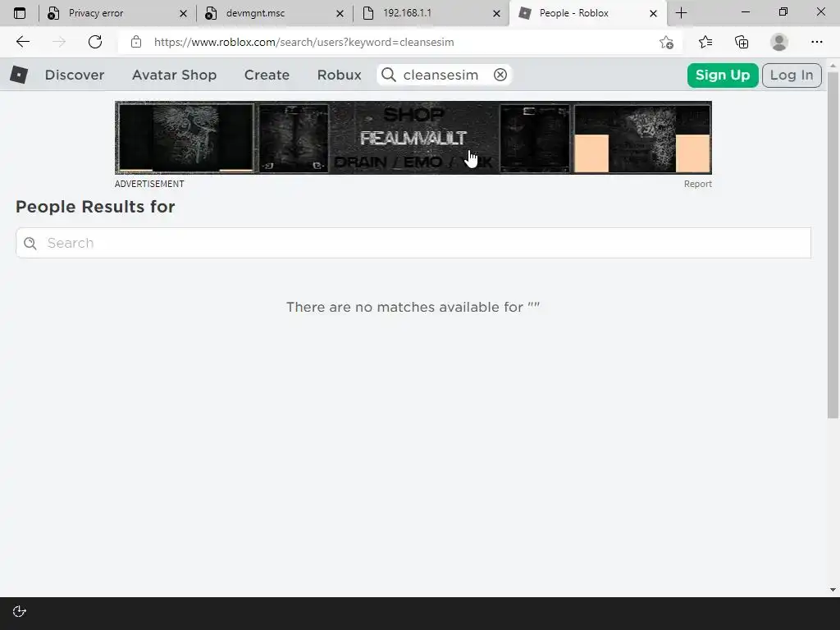Close the devmgnt.msc tab

(340, 13)
